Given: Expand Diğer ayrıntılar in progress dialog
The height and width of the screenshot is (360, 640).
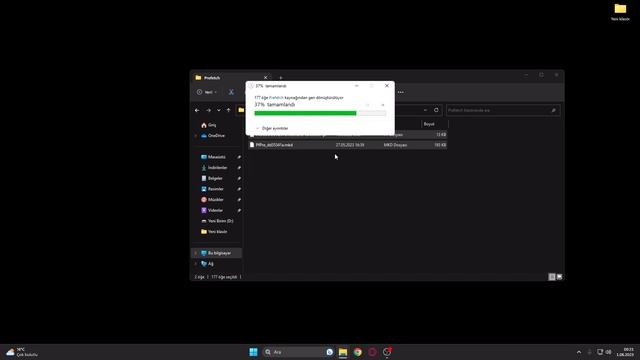Looking at the screenshot, I should click(272, 128).
